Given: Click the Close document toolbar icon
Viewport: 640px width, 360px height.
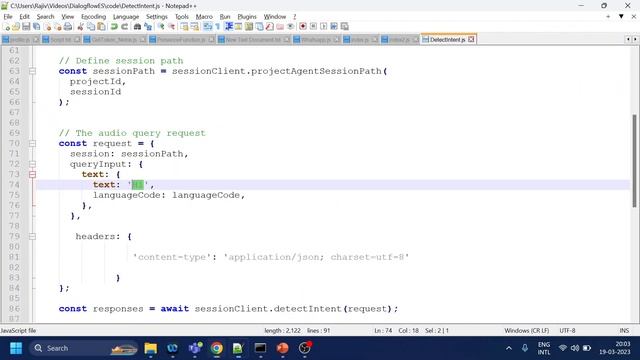Looking at the screenshot, I should coord(47,27).
